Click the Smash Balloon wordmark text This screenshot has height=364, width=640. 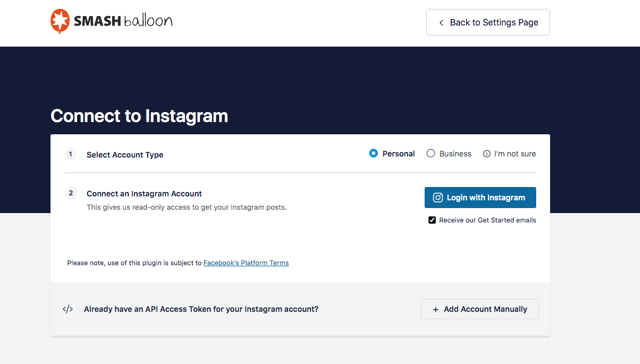123,22
